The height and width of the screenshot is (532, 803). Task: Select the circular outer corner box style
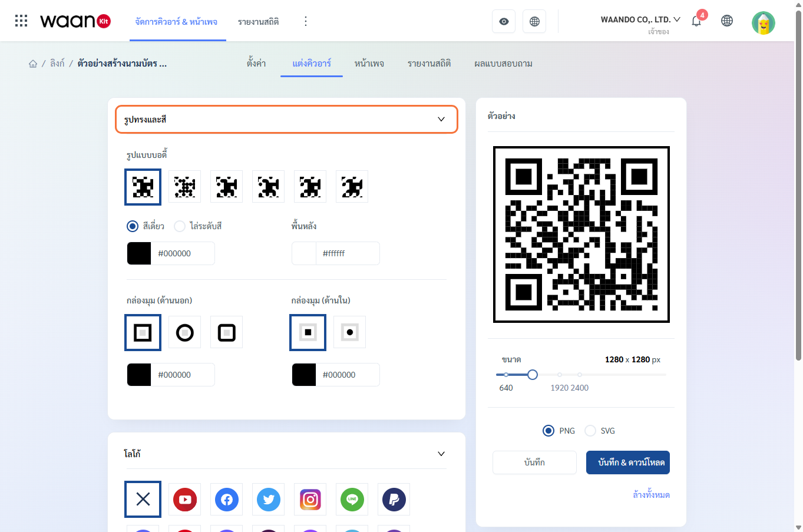point(185,332)
